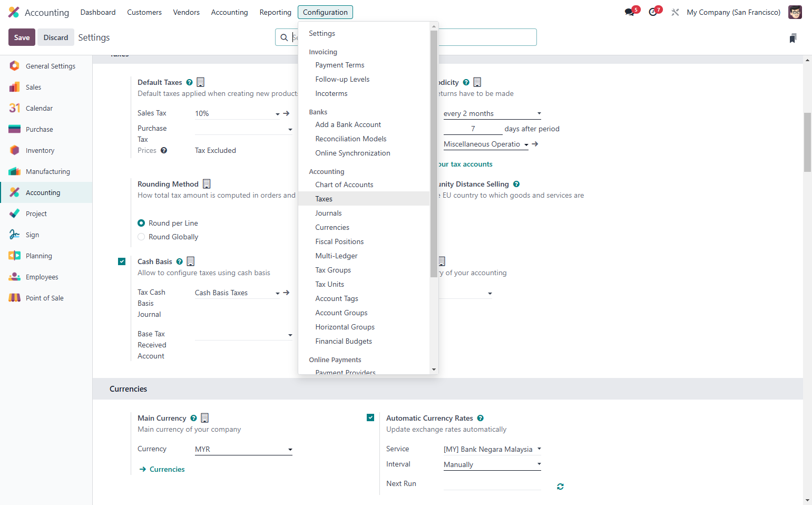This screenshot has width=812, height=505.
Task: Open the Interval Manually dropdown
Action: point(492,464)
